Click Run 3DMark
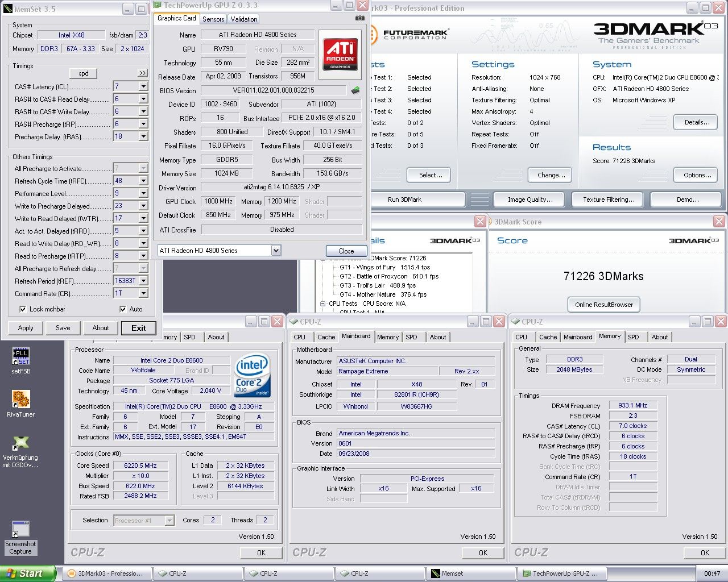Viewport: 728px width, 582px height. point(404,199)
